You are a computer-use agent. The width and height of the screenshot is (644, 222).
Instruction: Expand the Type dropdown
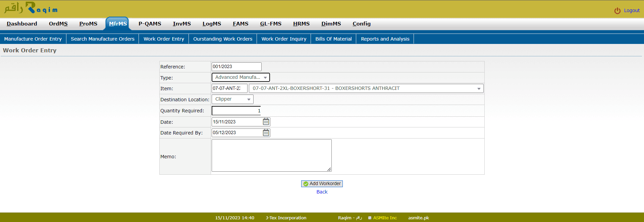pos(240,77)
